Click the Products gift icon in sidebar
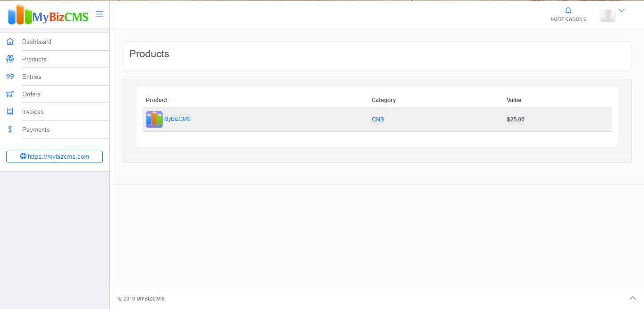This screenshot has width=644, height=309. point(10,59)
